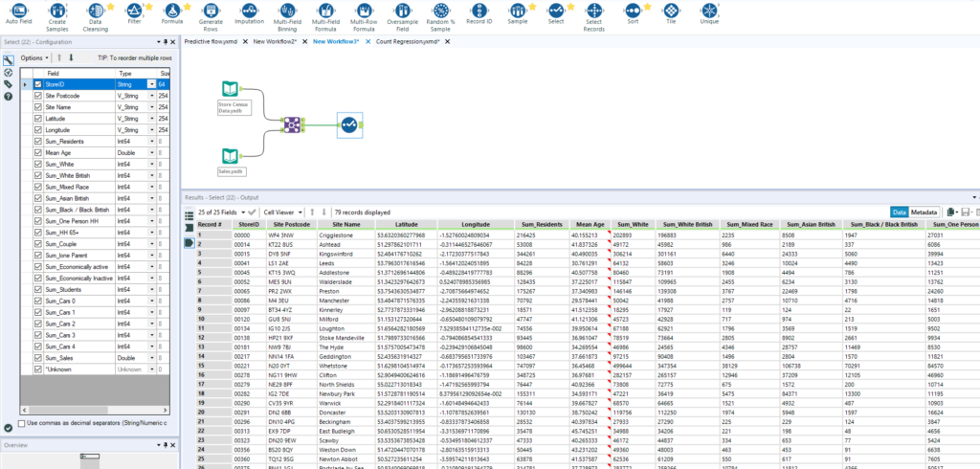The height and width of the screenshot is (469, 980).
Task: Switch to New Workflow3* tab
Action: (336, 41)
